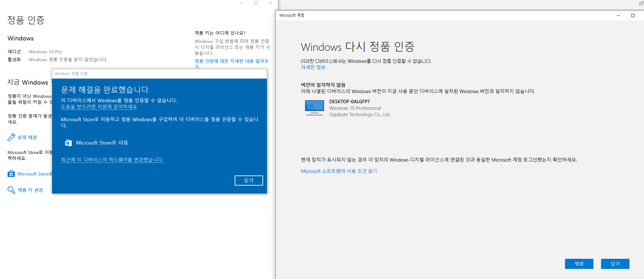Click the Microsoft Store bag icon in settings sidebar
Screen dimensions: 644x279
pyautogui.click(x=11, y=174)
